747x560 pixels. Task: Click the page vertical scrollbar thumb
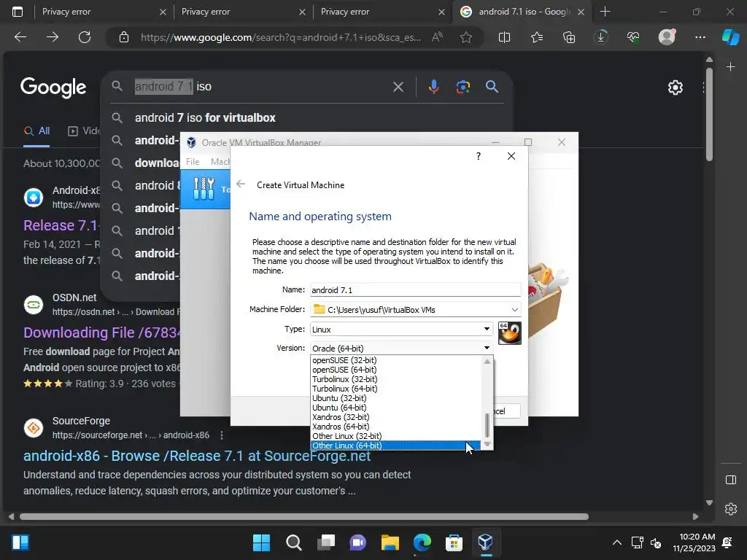click(709, 114)
